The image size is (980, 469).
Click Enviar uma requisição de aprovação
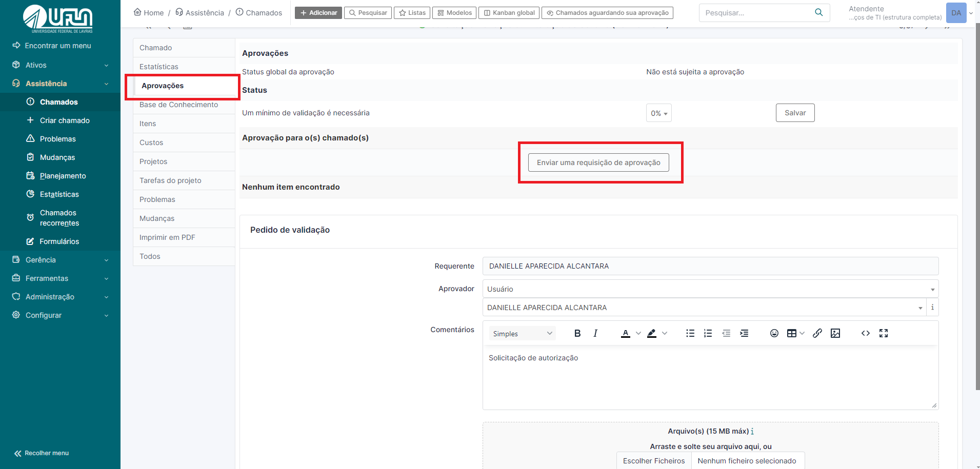598,162
